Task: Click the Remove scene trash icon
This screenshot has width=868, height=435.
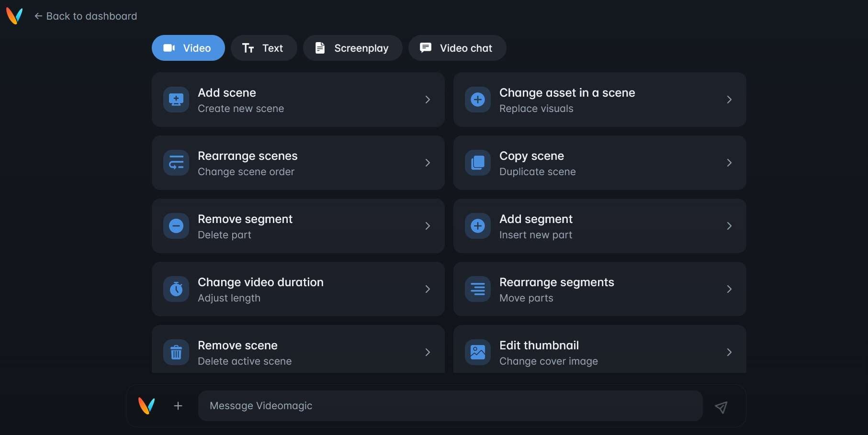Action: point(176,352)
